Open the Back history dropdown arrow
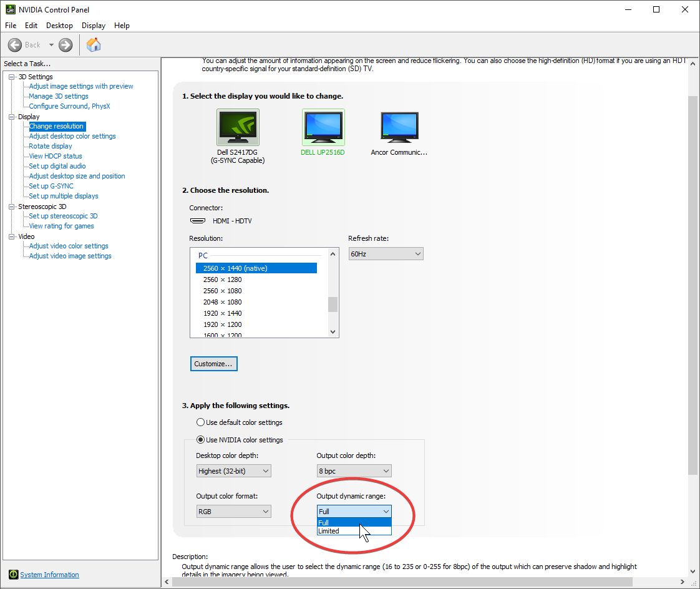Screen dimensions: 700x589 coord(51,45)
